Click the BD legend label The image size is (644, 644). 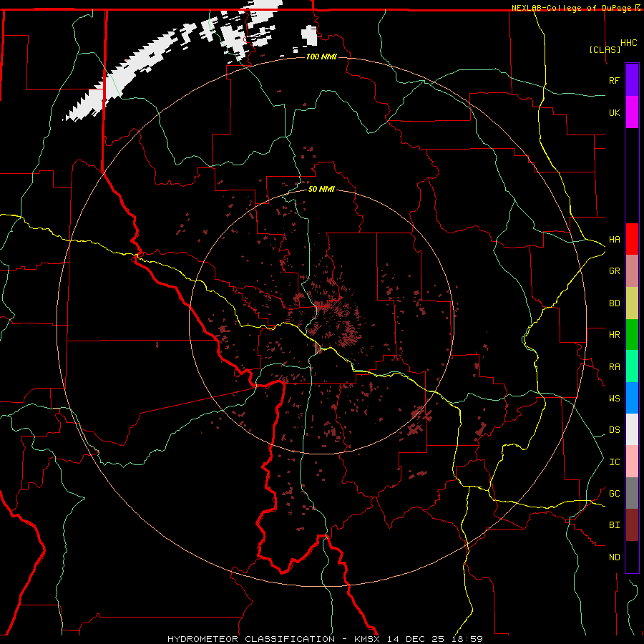[x=615, y=303]
